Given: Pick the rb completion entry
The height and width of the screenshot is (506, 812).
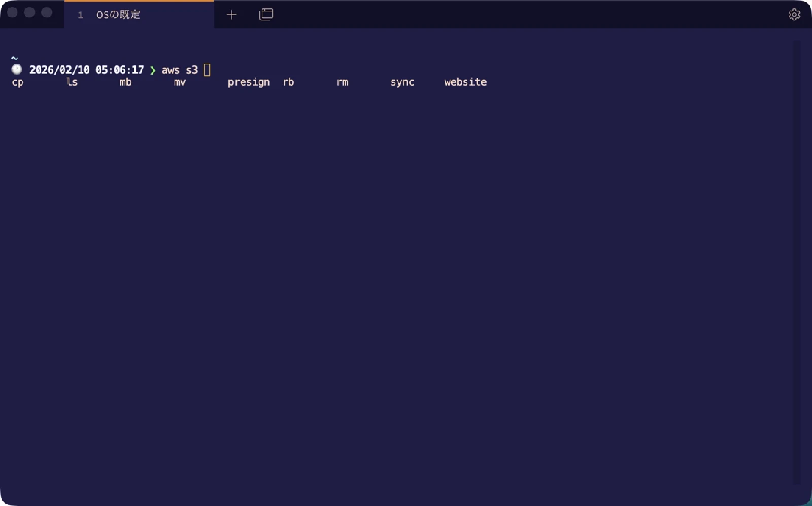Looking at the screenshot, I should (288, 82).
